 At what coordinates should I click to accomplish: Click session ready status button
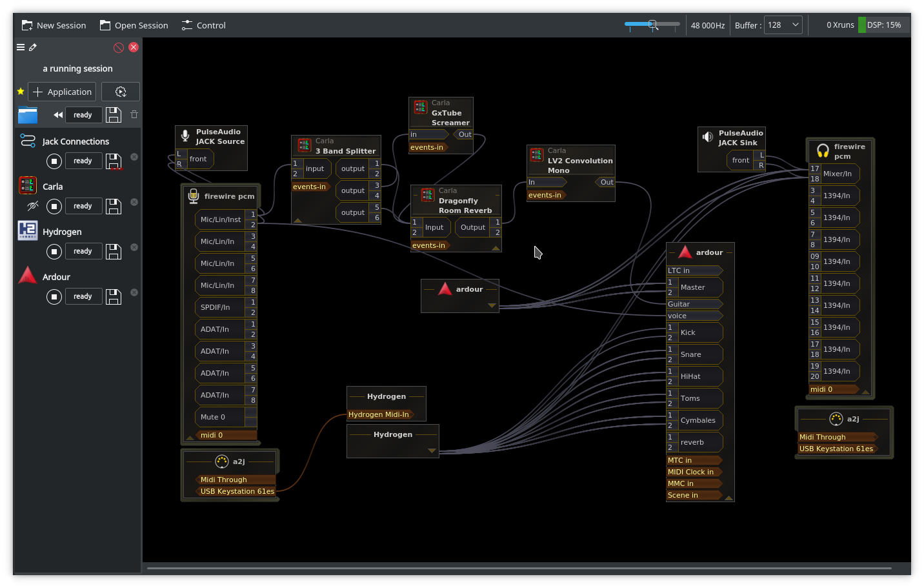(83, 115)
